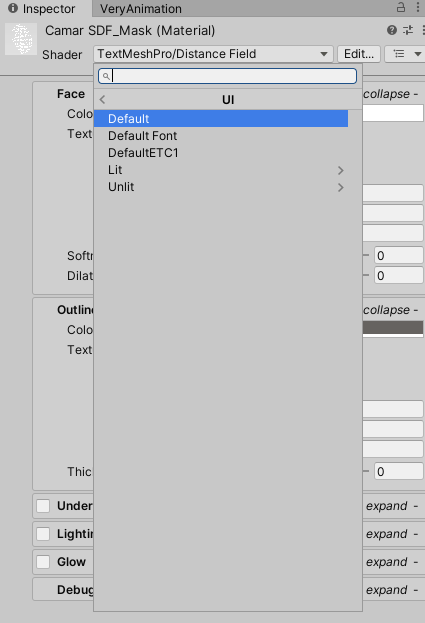Expand the Underlay section
The image size is (425, 623).
392,506
